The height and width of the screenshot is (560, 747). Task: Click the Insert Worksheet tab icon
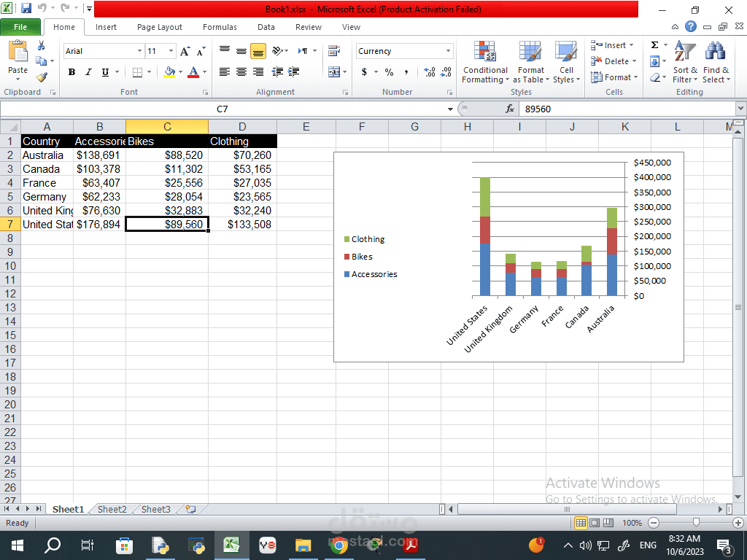[x=190, y=509]
